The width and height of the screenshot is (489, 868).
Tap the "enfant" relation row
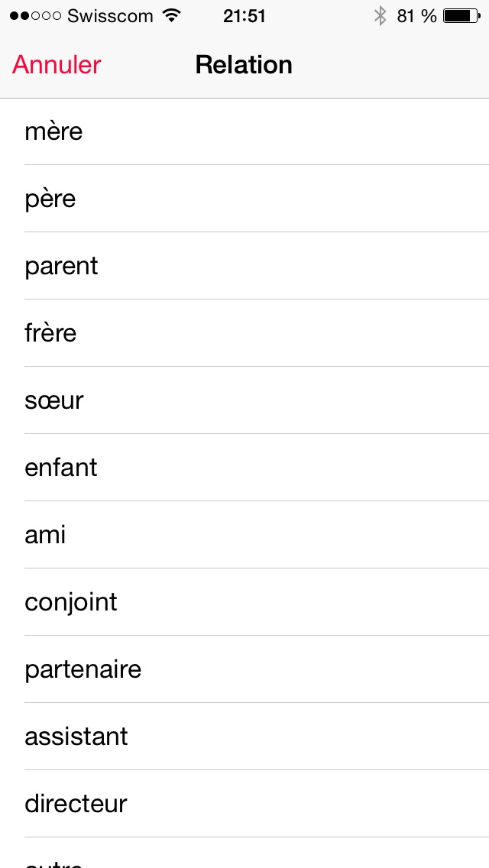[x=244, y=468]
